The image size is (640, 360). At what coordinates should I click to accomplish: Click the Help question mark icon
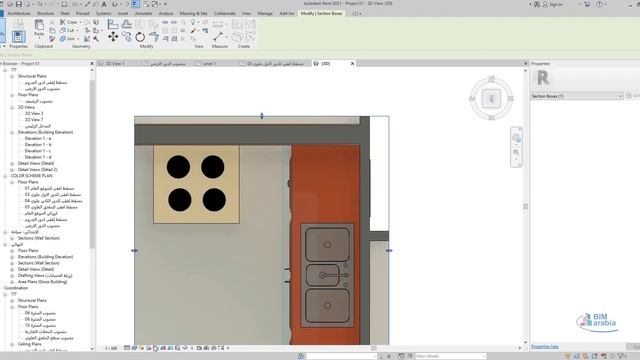coord(599,4)
